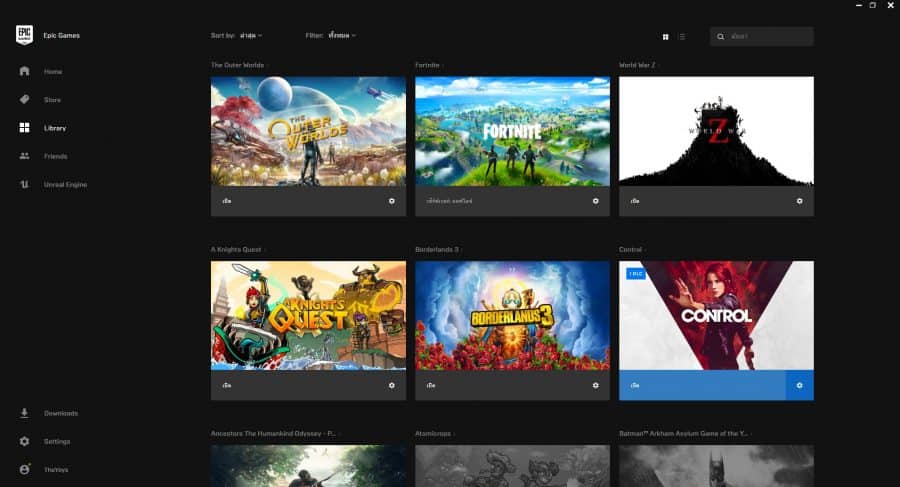The width and height of the screenshot is (900, 487).
Task: Select The Outer Worlds cover thumbnail
Action: click(x=308, y=131)
